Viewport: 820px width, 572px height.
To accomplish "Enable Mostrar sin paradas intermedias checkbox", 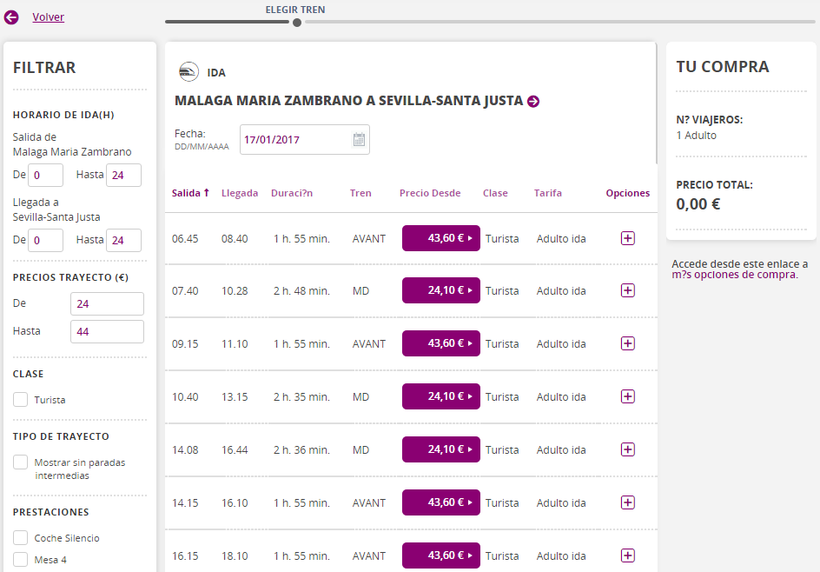I will [x=20, y=462].
